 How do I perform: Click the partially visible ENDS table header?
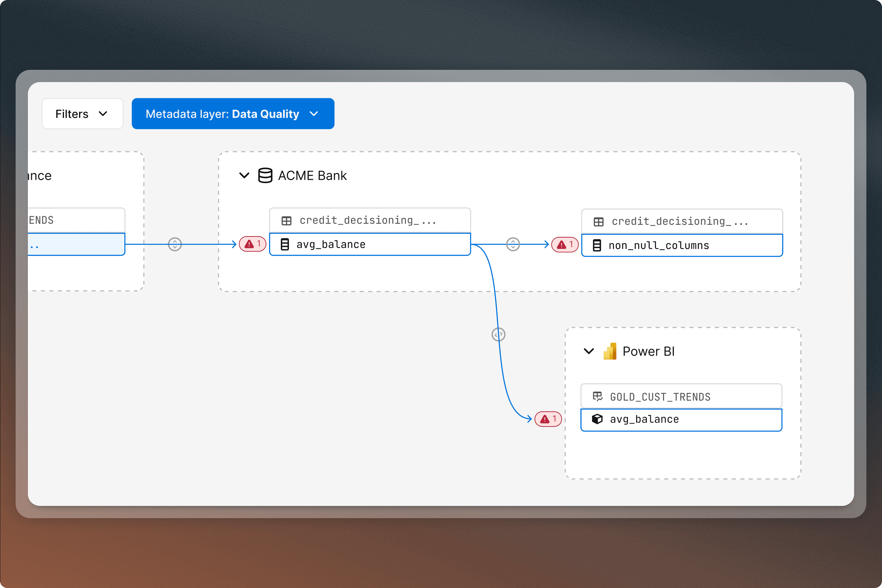point(76,221)
